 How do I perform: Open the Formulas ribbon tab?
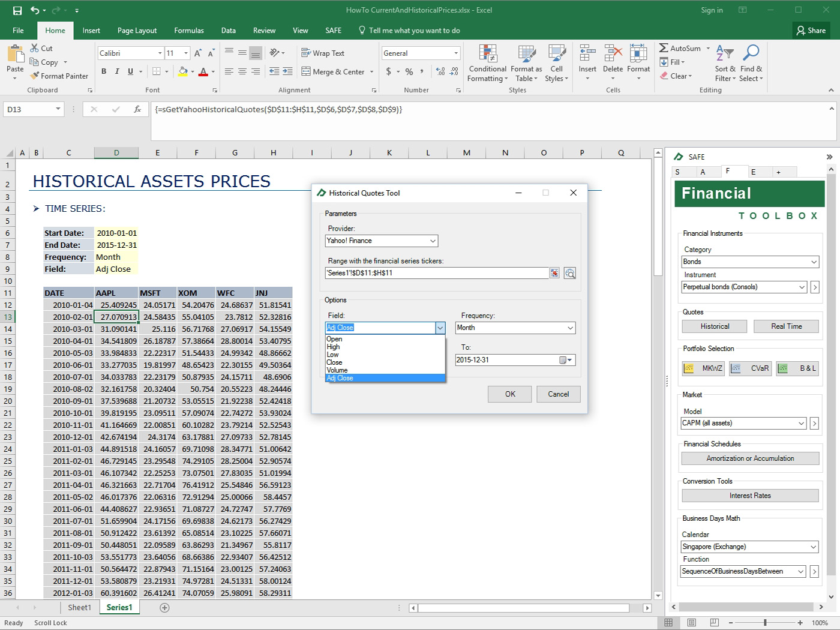pyautogui.click(x=189, y=31)
